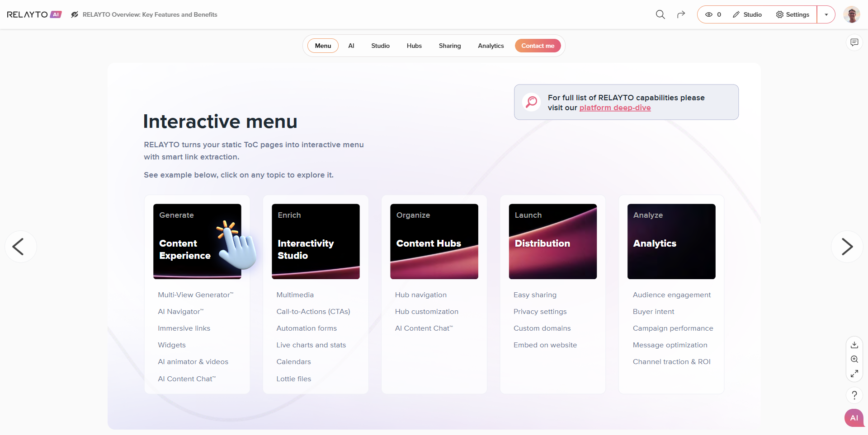The height and width of the screenshot is (435, 868).
Task: Click Audience engagement link
Action: pyautogui.click(x=672, y=295)
